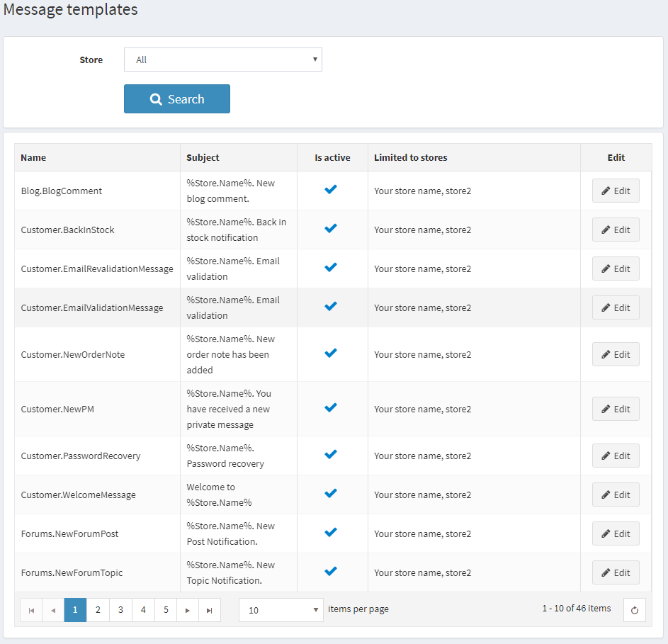The image size is (668, 644).
Task: Edit the Customer.NewPM template
Action: click(616, 409)
